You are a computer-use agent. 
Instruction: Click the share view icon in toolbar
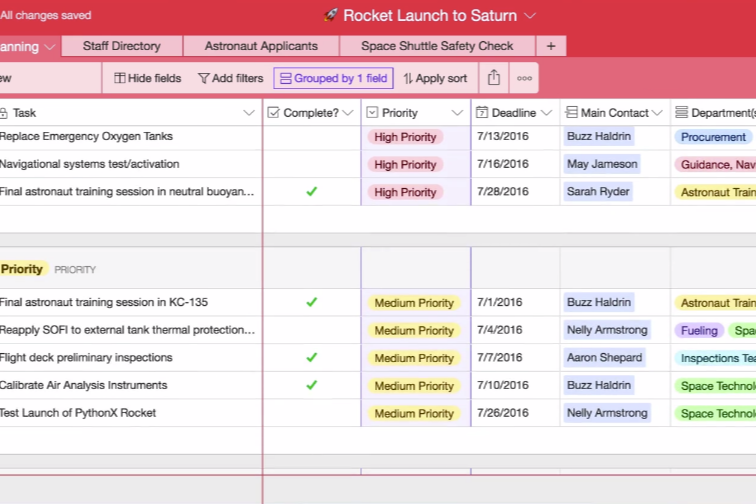[x=494, y=78]
